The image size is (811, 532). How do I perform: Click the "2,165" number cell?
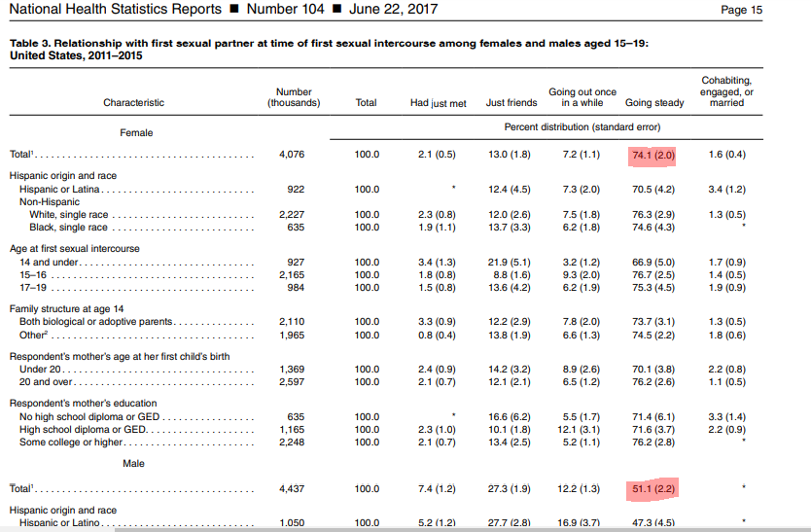coord(292,275)
